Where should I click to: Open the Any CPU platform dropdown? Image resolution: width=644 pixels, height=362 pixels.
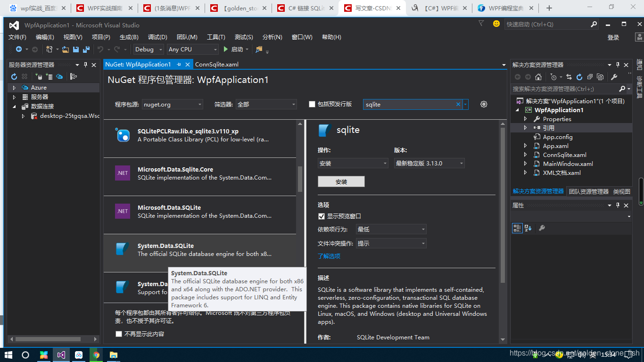coord(192,49)
